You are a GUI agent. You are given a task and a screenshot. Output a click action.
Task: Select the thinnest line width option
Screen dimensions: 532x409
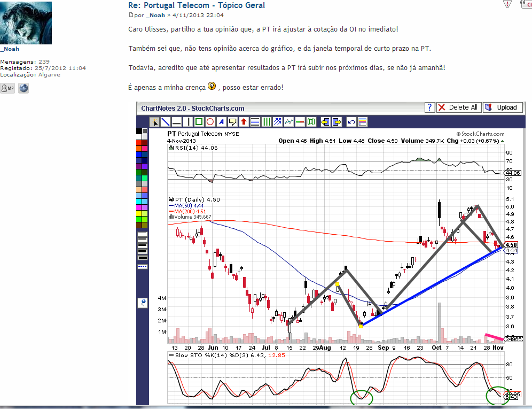coord(143,234)
